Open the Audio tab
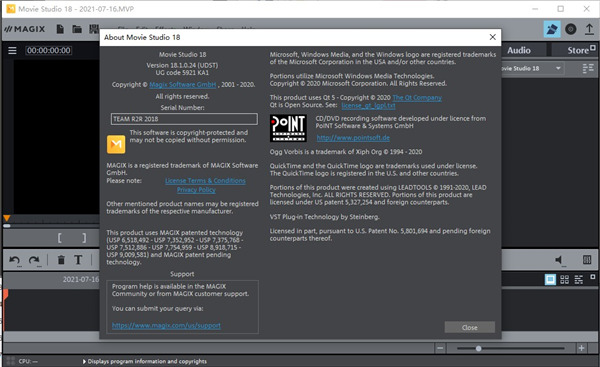This screenshot has height=367, width=600. tap(519, 50)
